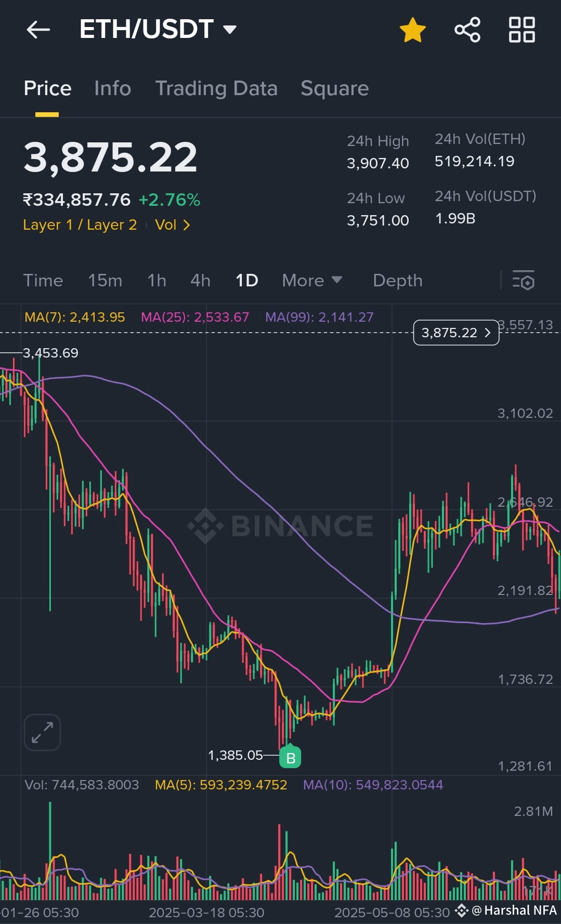Tap the MA(7) indicator value
561x924 pixels.
click(x=74, y=317)
